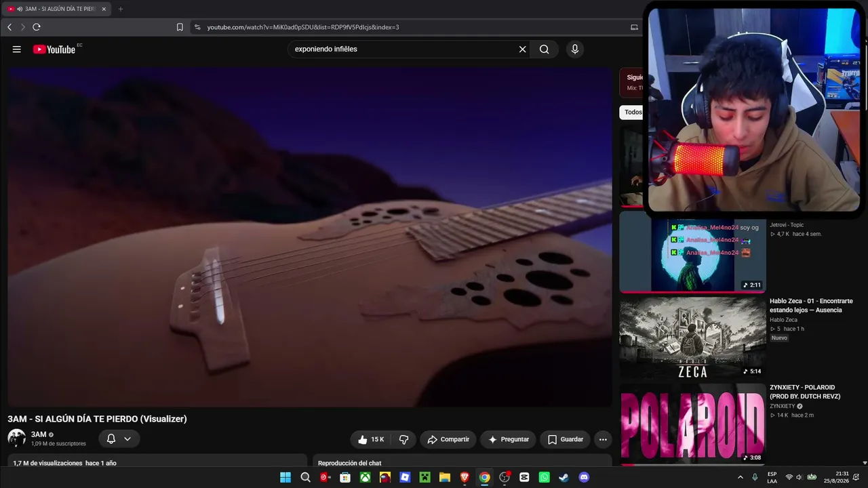This screenshot has width=868, height=488.
Task: Go to the YouTube home logo
Action: pos(54,49)
